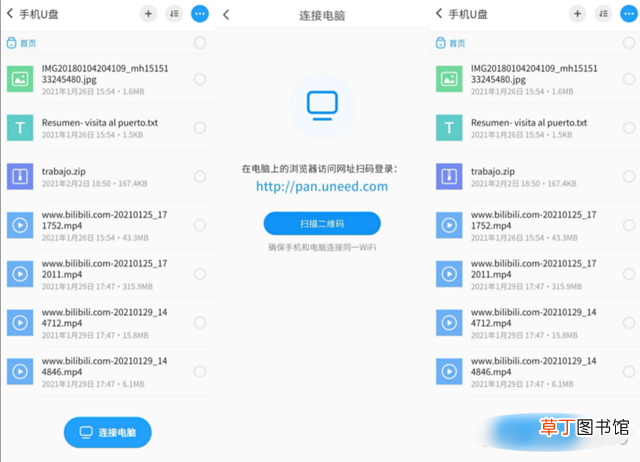This screenshot has width=640, height=462.
Task: Open trabajo.zip icon in left panel
Action: 20,176
